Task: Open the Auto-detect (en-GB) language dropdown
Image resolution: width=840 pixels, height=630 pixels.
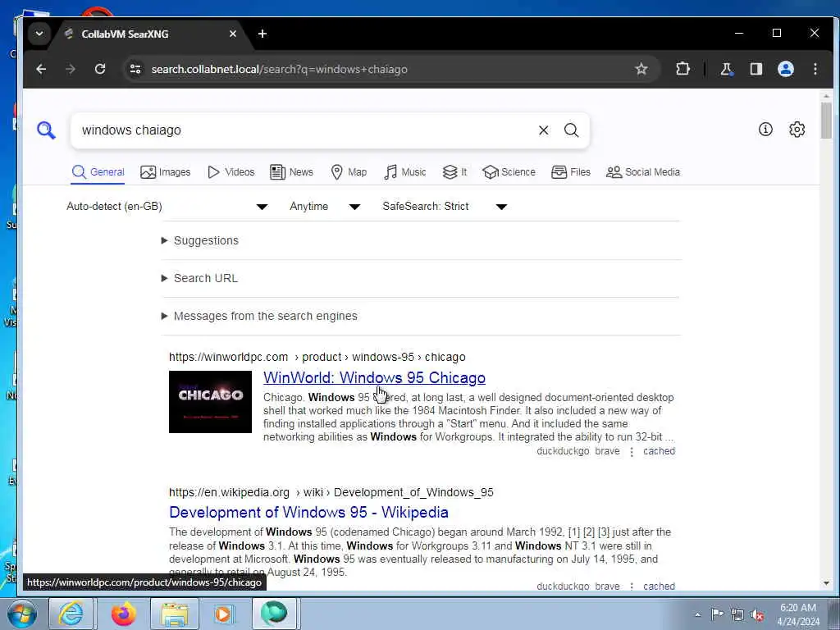Action: [167, 206]
